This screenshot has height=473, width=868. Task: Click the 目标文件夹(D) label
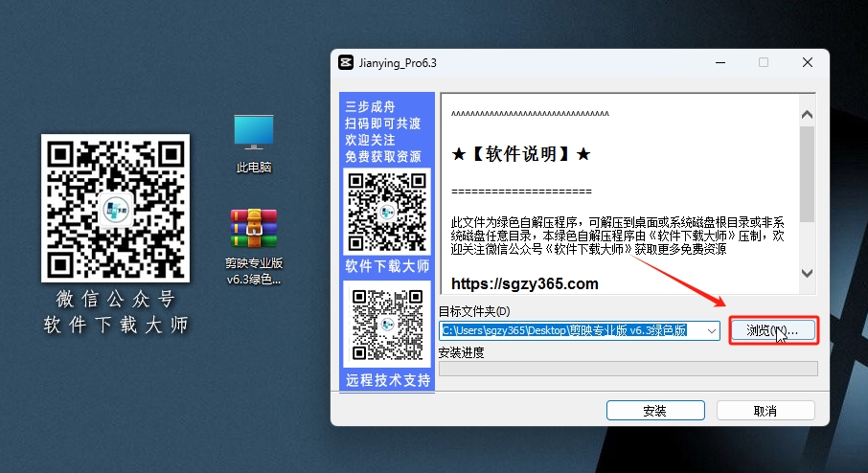(x=474, y=311)
